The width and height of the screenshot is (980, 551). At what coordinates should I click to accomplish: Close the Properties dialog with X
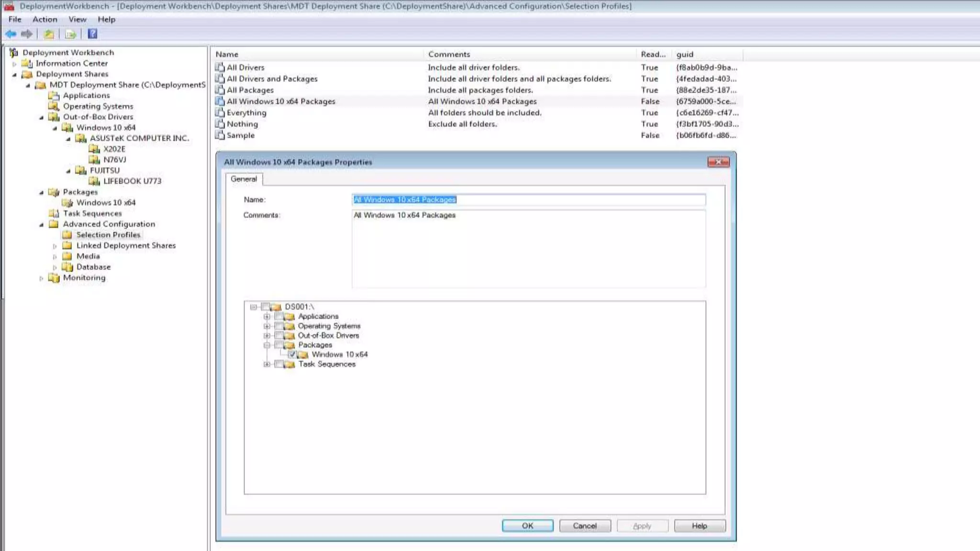click(x=718, y=162)
